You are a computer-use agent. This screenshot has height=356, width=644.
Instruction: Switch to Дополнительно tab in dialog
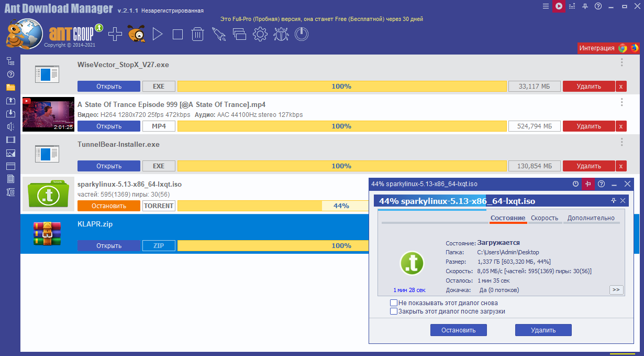(591, 218)
